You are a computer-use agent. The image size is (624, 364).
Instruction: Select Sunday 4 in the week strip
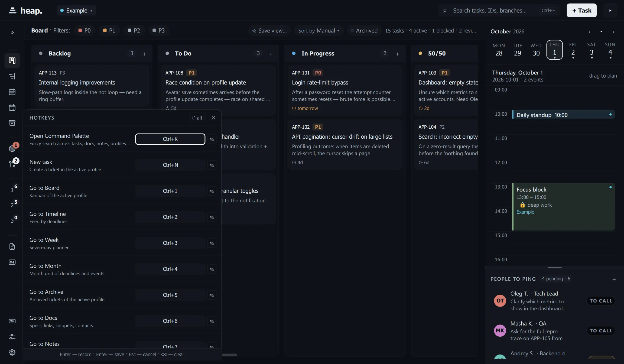(610, 50)
